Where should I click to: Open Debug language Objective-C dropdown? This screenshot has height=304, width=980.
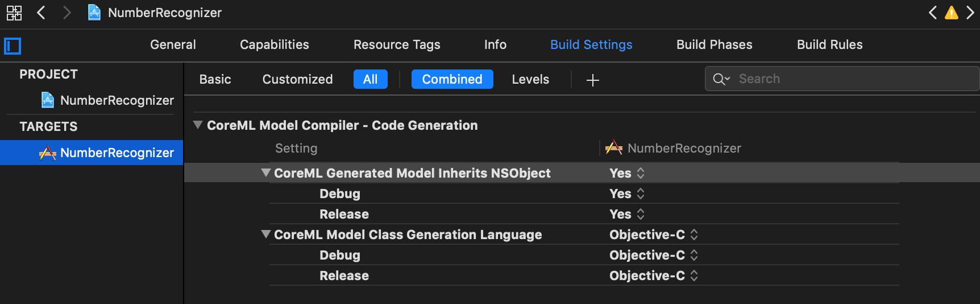(x=653, y=255)
